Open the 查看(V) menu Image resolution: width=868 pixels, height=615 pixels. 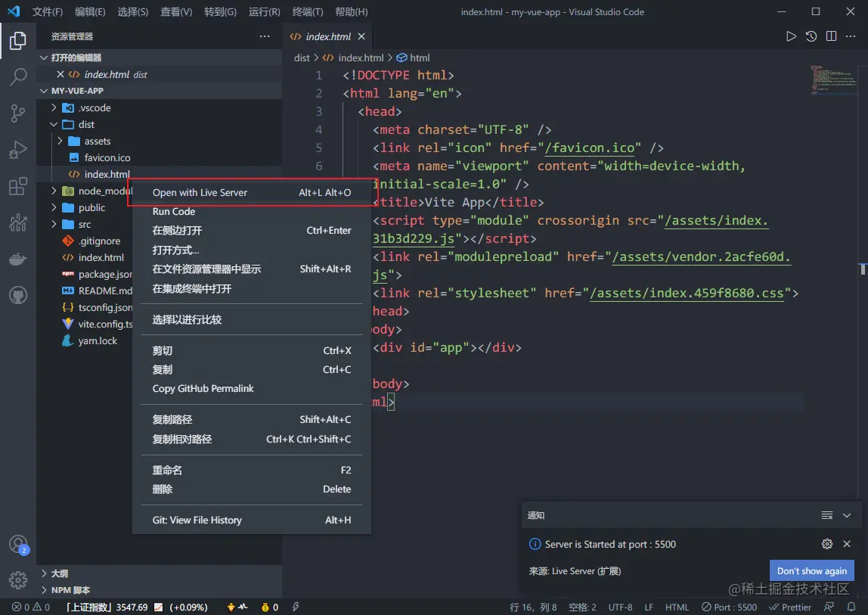(x=176, y=11)
